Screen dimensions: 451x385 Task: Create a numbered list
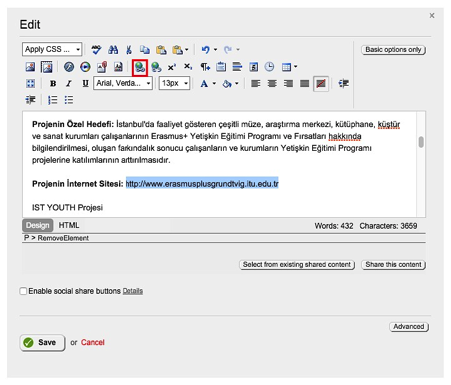click(x=52, y=100)
